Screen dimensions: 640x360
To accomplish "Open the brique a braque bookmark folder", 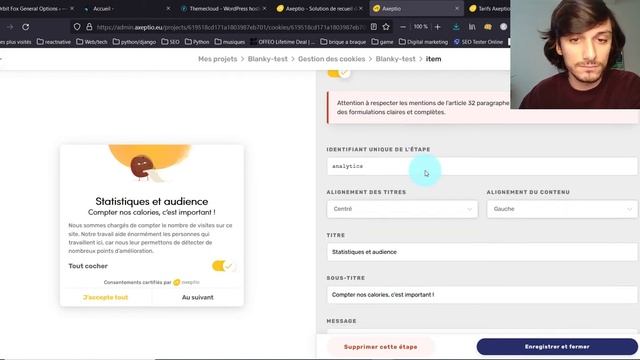I will point(343,42).
